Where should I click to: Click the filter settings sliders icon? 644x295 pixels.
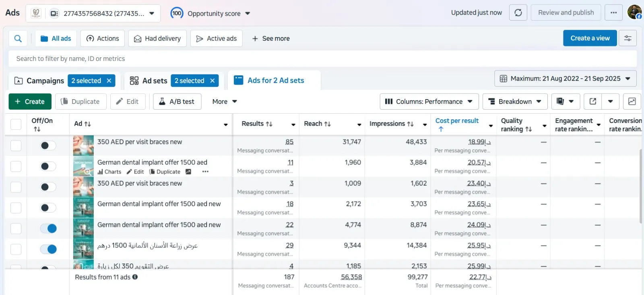pos(627,38)
